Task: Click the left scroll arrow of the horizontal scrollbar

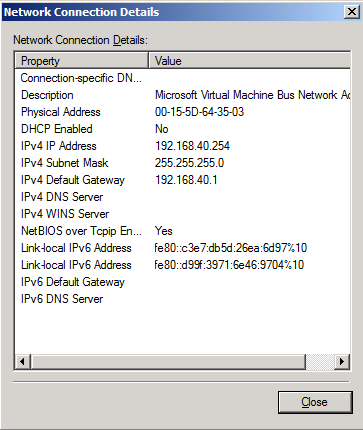Action: click(x=23, y=362)
